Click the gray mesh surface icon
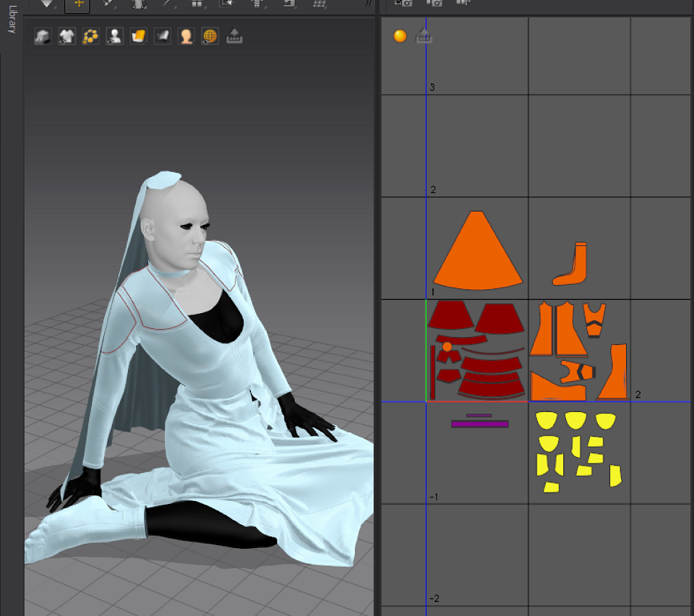This screenshot has width=694, height=616. [163, 36]
